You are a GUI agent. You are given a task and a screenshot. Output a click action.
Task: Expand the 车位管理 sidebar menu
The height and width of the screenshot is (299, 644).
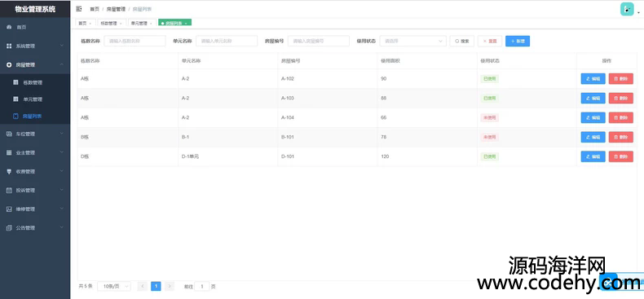pos(35,134)
